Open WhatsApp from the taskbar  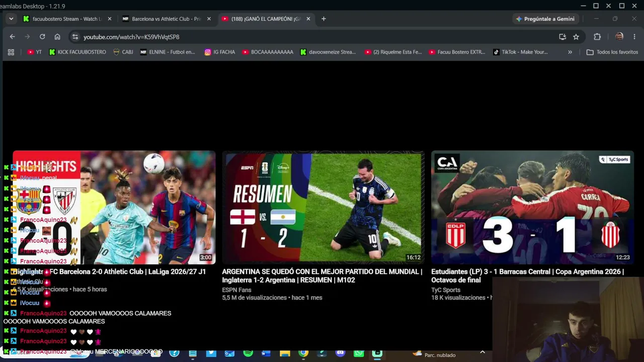[359, 353]
